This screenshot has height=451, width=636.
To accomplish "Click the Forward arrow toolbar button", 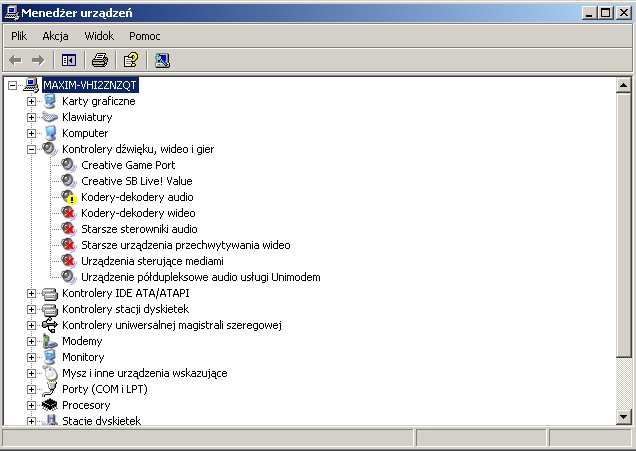I will [x=38, y=60].
